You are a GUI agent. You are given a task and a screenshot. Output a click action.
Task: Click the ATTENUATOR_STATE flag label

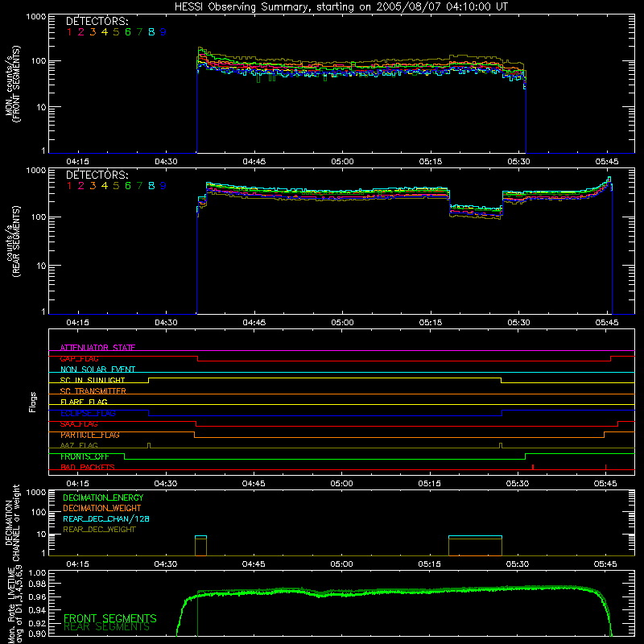[x=97, y=348]
